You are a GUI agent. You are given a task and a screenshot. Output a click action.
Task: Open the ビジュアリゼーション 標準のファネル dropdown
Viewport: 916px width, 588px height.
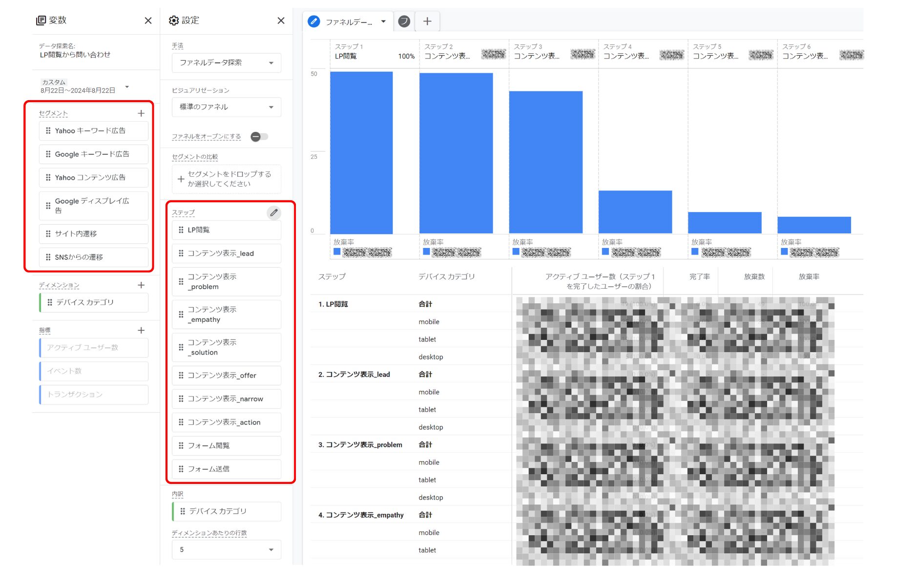[227, 107]
